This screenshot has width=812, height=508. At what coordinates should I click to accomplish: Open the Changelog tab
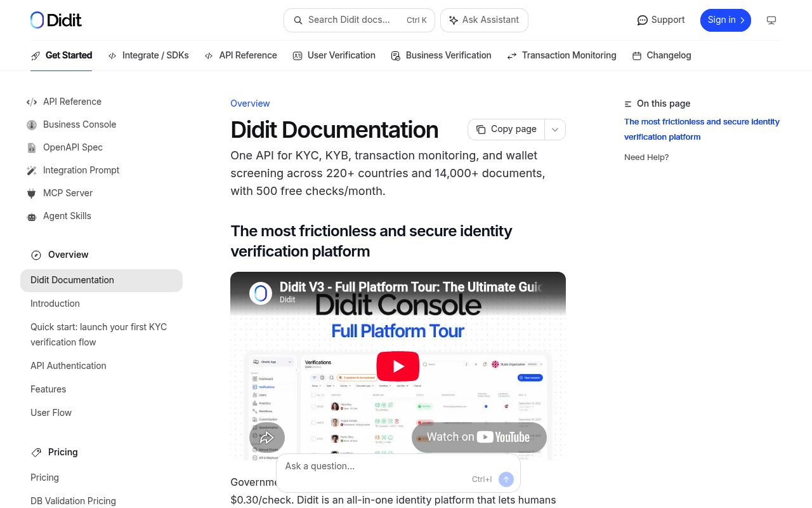coord(662,56)
